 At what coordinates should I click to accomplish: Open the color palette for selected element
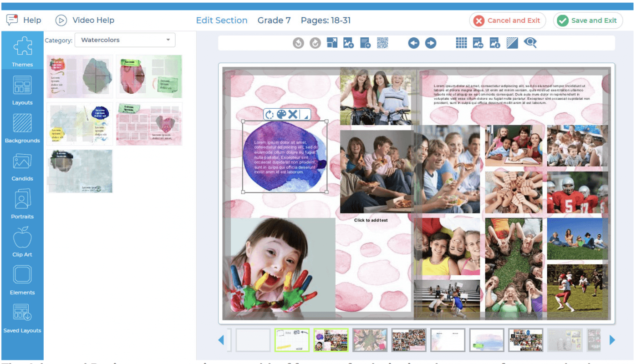coord(281,114)
